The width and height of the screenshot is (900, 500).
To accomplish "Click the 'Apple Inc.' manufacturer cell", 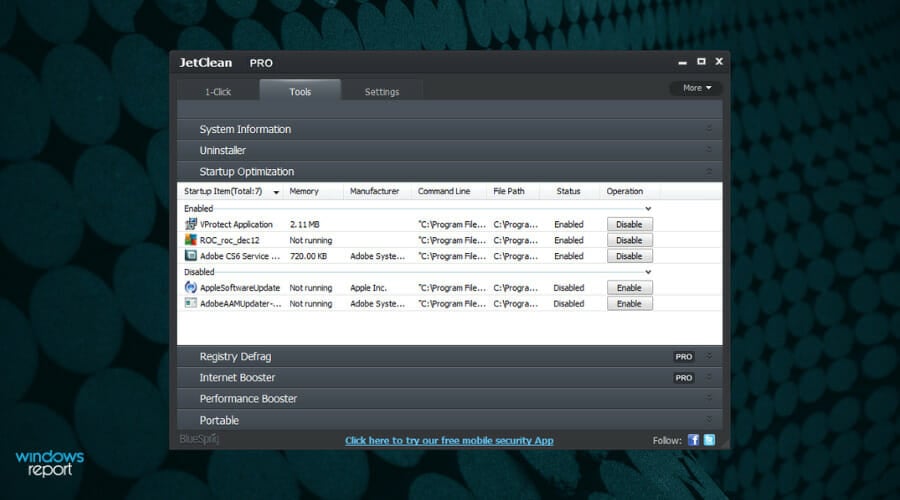I will (x=368, y=288).
